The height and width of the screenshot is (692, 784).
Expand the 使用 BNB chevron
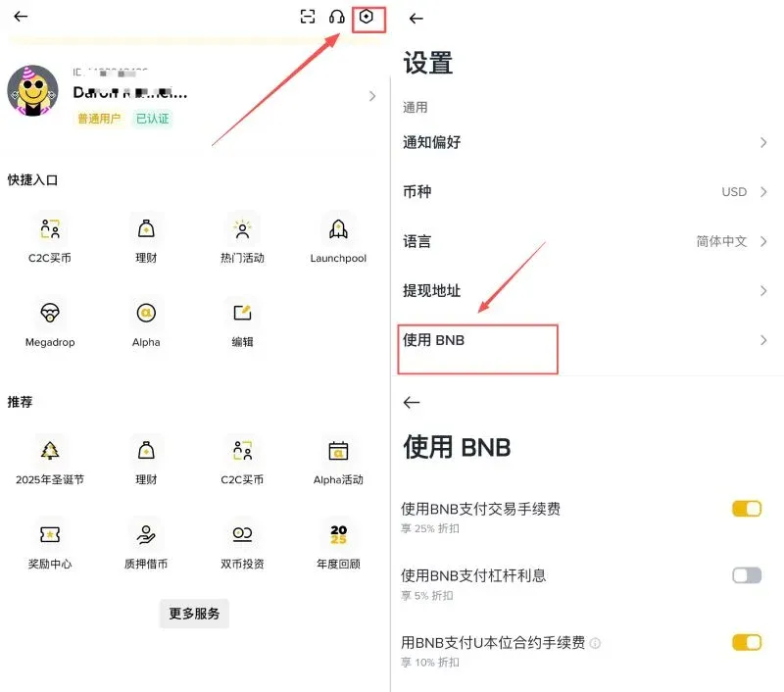pos(763,340)
